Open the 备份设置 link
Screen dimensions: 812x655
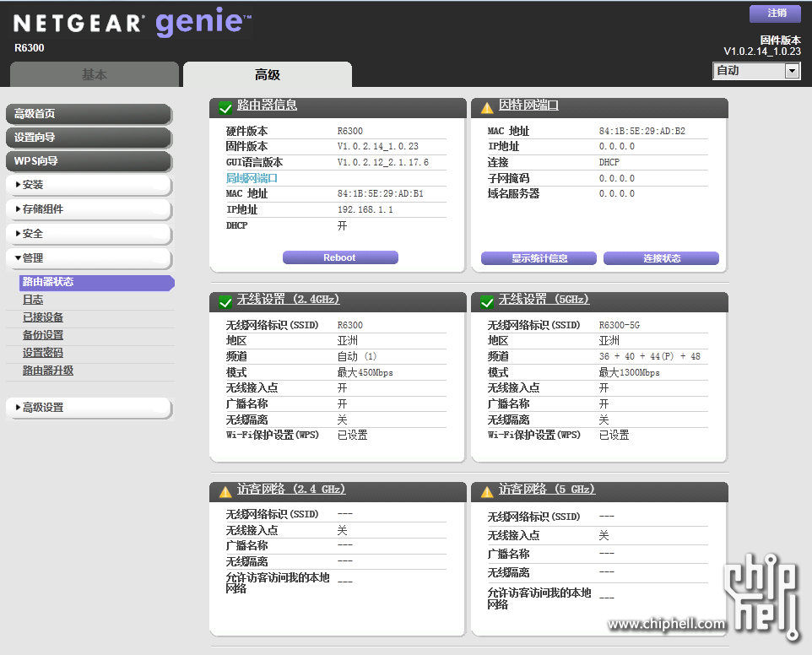pyautogui.click(x=43, y=336)
